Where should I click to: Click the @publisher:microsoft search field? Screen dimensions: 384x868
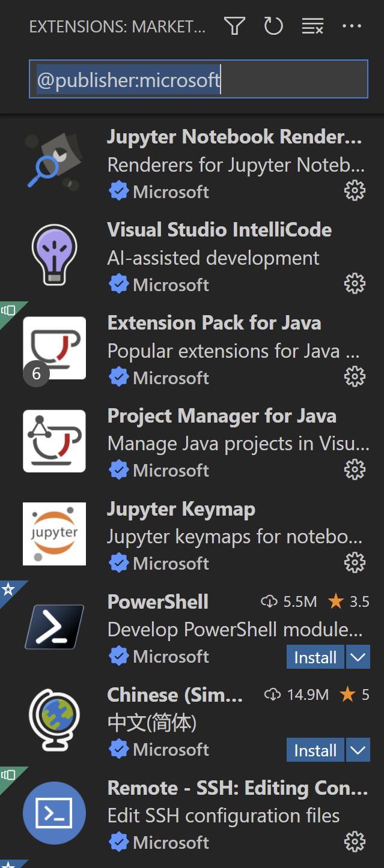tap(198, 79)
